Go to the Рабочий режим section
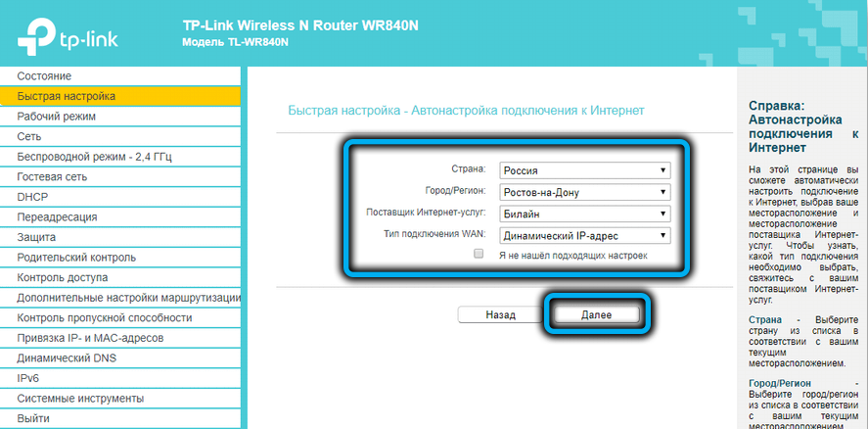The height and width of the screenshot is (429, 868). click(58, 117)
